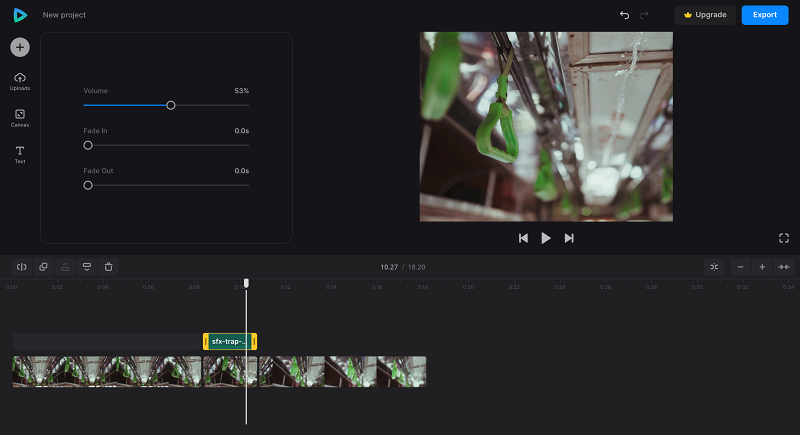Click the 0:20 mark on the ruler

click(468, 287)
